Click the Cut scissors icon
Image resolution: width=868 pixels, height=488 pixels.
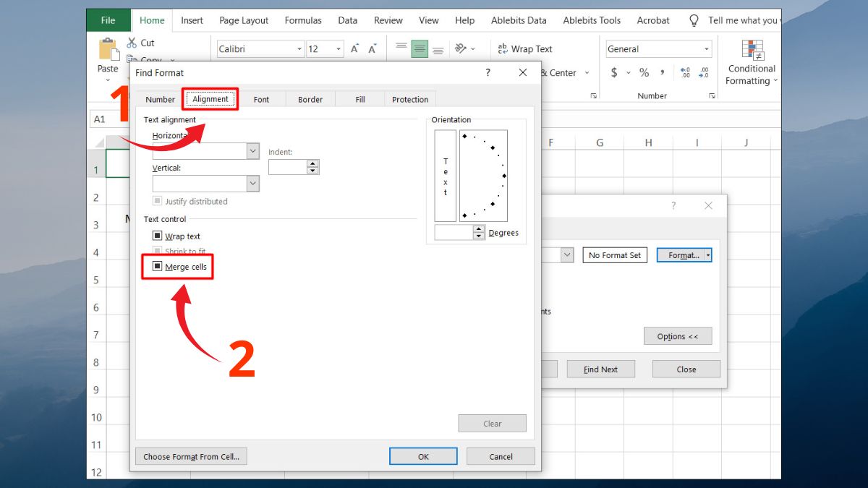coord(132,43)
